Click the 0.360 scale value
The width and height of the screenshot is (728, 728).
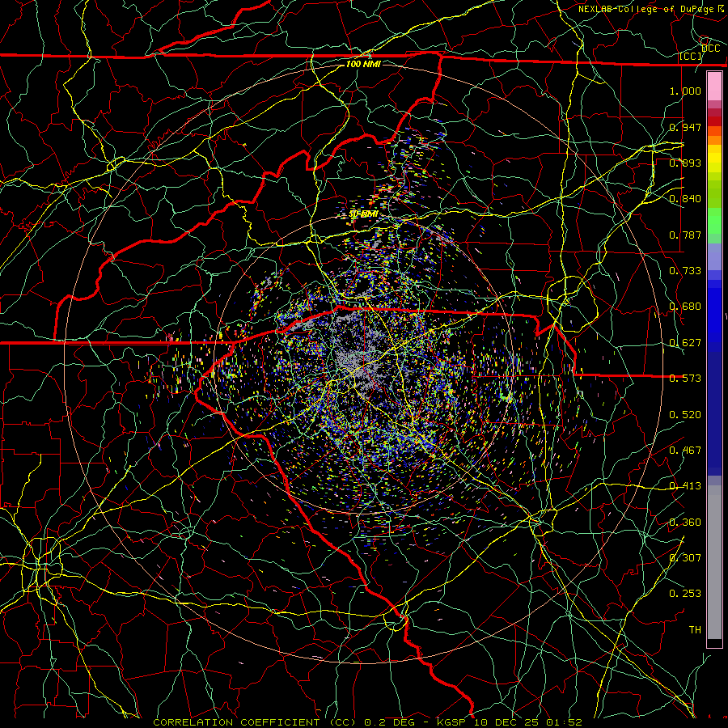coord(685,523)
